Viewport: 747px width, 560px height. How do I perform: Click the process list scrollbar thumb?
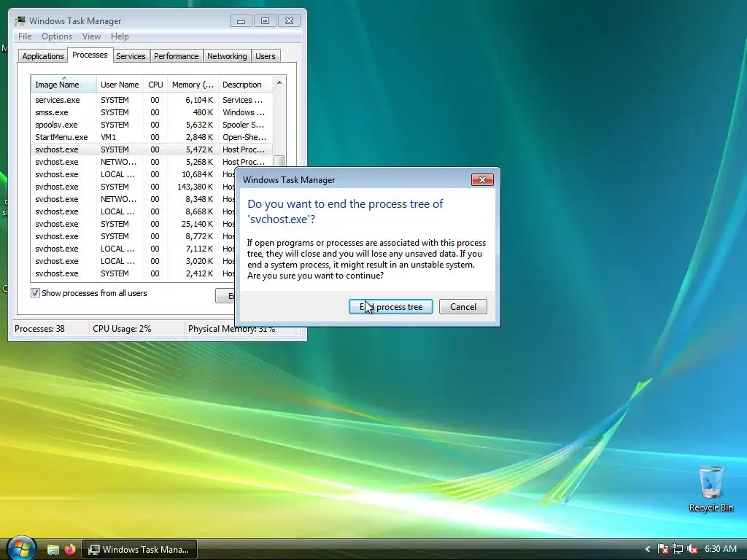click(279, 160)
